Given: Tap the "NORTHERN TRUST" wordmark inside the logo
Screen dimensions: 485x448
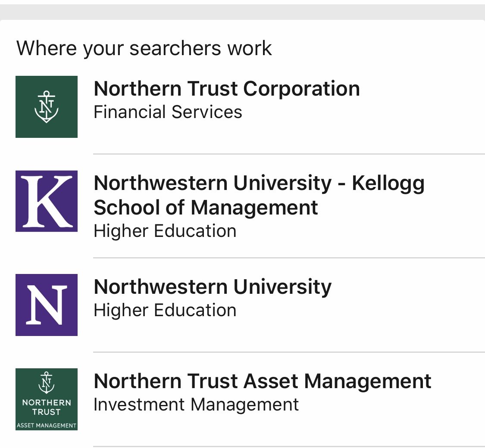Looking at the screenshot, I should (47, 407).
